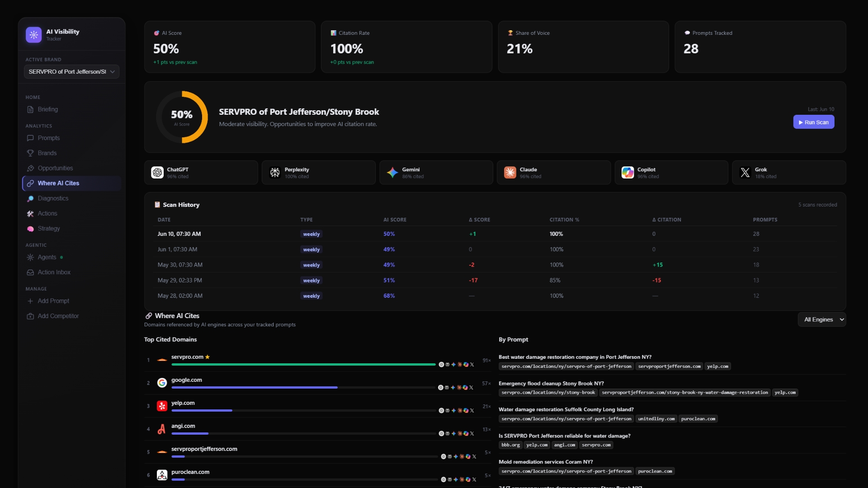Click the 91× count for servpro.com
The height and width of the screenshot is (488, 868).
point(486,361)
